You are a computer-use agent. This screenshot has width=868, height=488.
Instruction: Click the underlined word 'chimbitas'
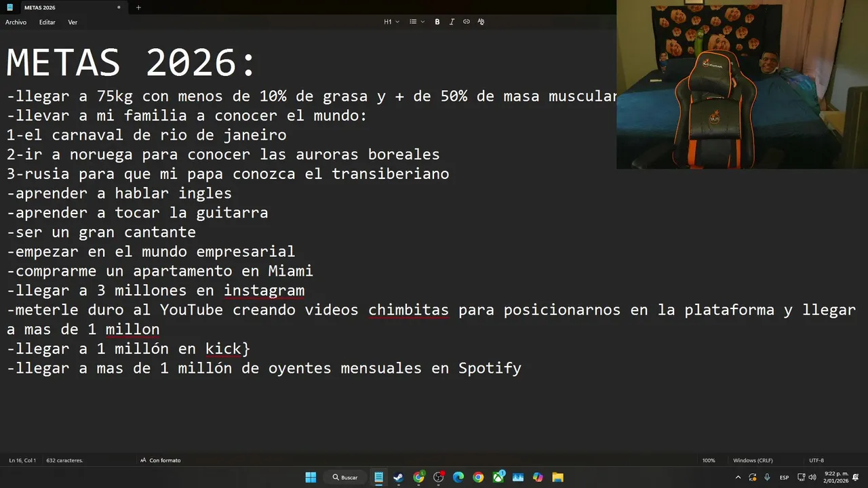pyautogui.click(x=408, y=310)
